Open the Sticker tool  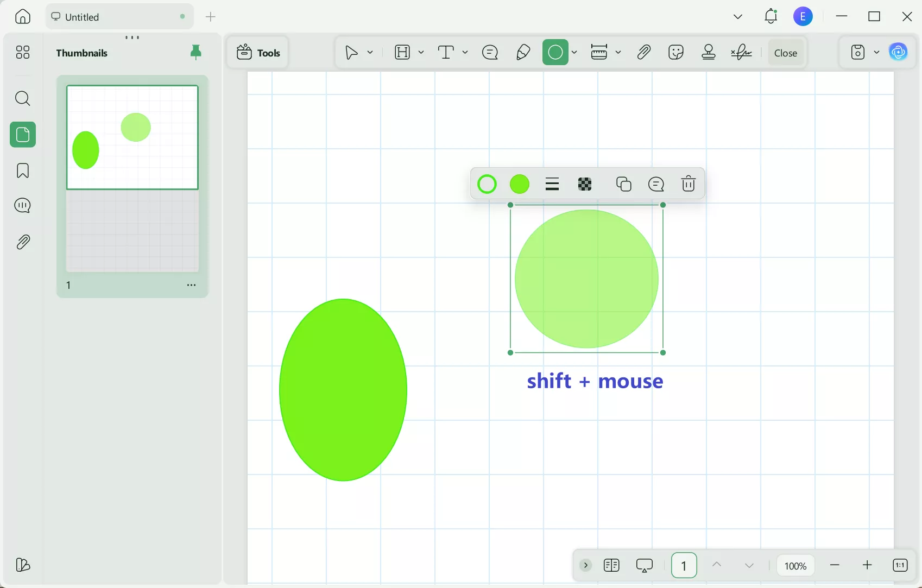click(676, 52)
